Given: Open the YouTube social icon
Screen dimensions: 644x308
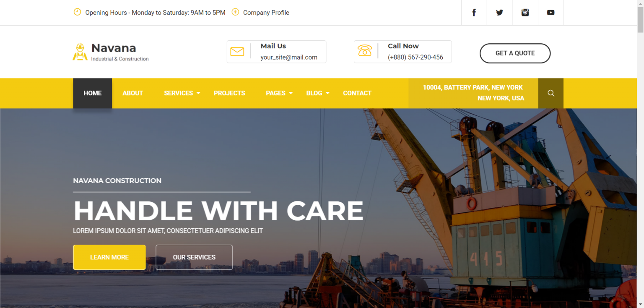Looking at the screenshot, I should click(x=551, y=13).
